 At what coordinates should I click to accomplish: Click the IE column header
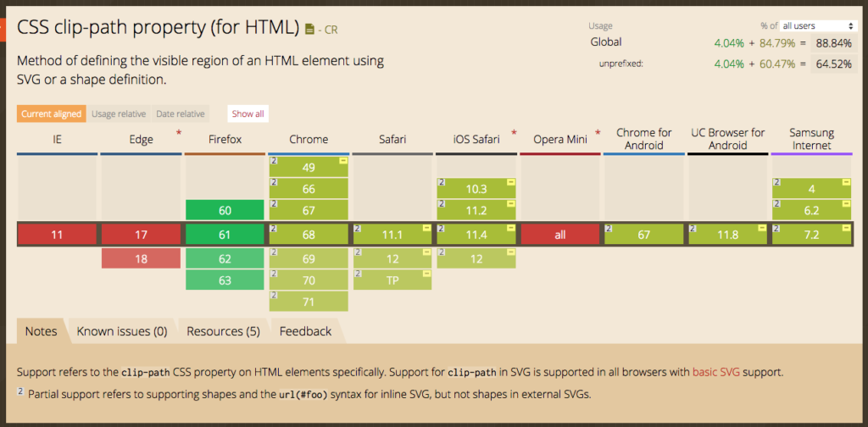click(57, 140)
